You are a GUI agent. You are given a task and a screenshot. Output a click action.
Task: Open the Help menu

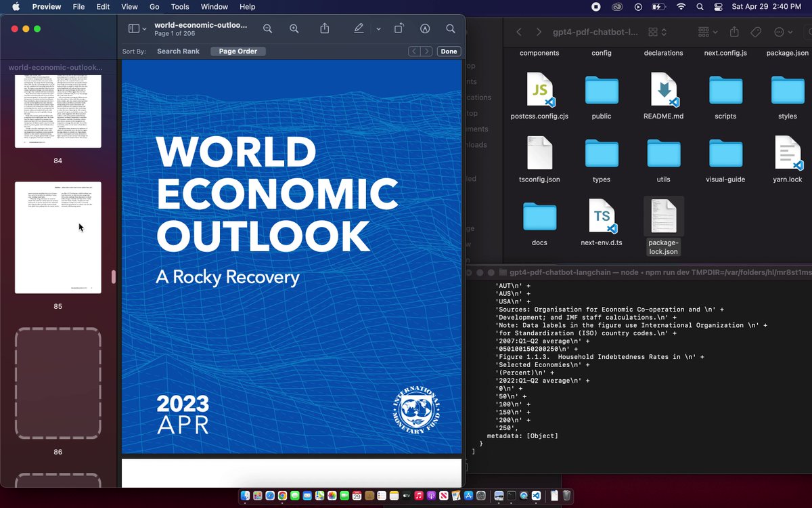coord(248,7)
